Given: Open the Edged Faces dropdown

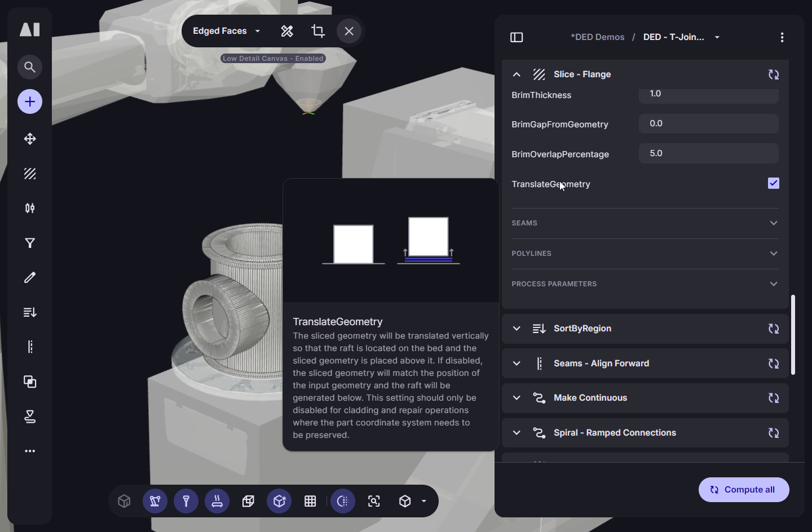Looking at the screenshot, I should (x=226, y=31).
